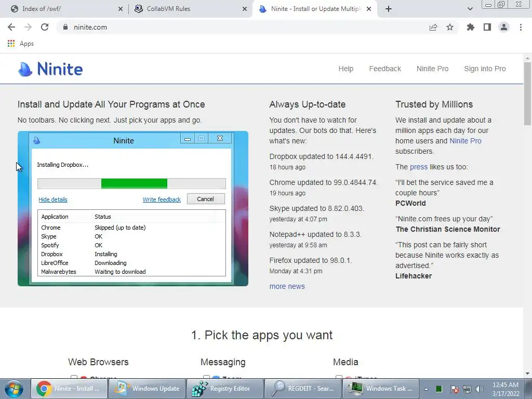Viewport: 532px width, 399px height.
Task: Click the 'Always Up-to-date' heading
Action: coord(308,104)
